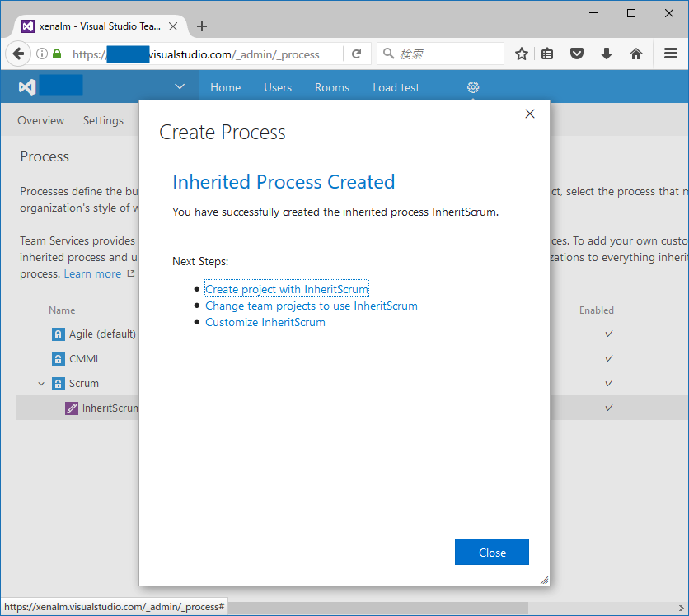
Task: Click the external link icon after Learn more
Action: pyautogui.click(x=130, y=273)
